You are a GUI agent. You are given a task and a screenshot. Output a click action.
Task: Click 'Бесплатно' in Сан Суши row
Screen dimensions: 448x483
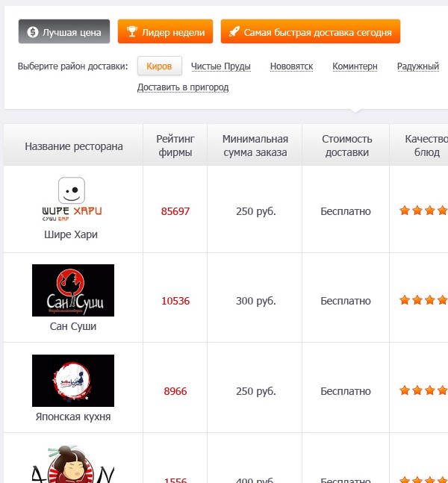[346, 301]
